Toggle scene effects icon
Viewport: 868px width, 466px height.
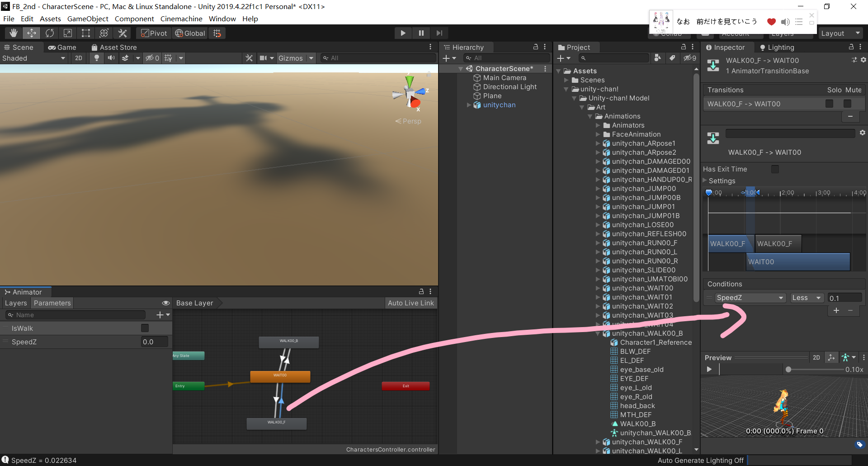(125, 58)
